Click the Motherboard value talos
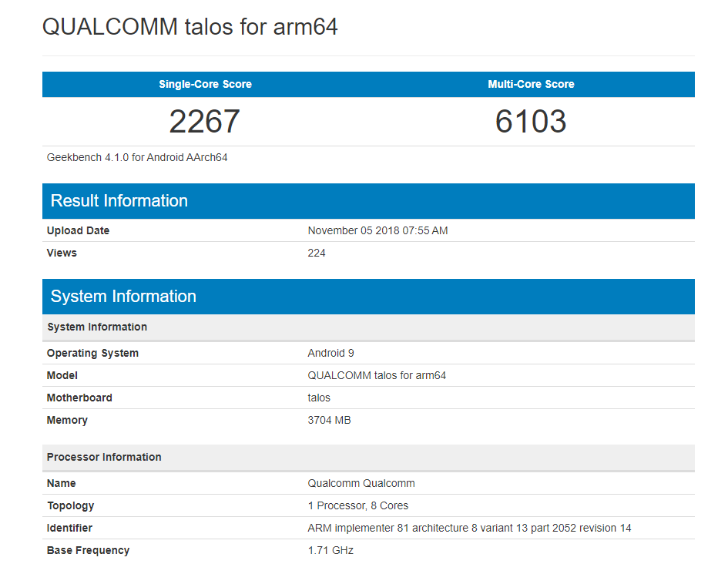 pyautogui.click(x=318, y=398)
